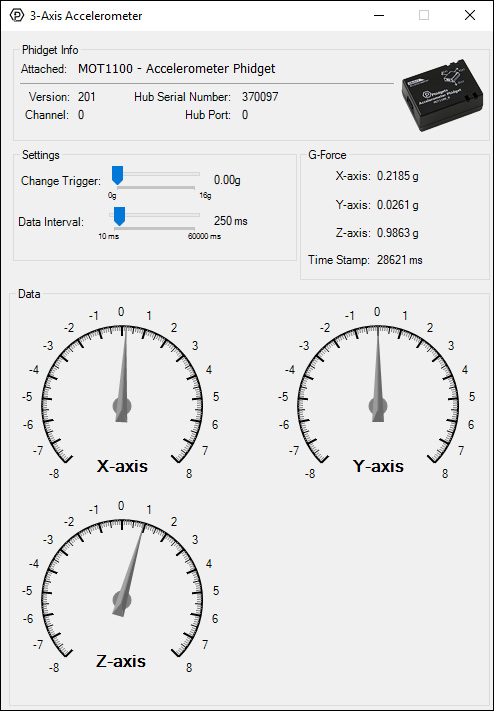Viewport: 494px width, 711px height.
Task: Click the Z-axis G-Force value 0.9863 g
Action: point(398,233)
